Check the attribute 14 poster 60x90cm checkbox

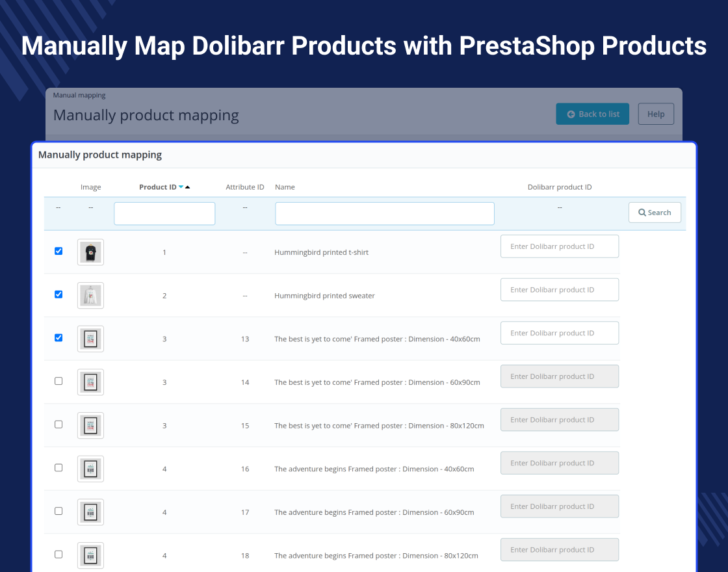pos(58,381)
